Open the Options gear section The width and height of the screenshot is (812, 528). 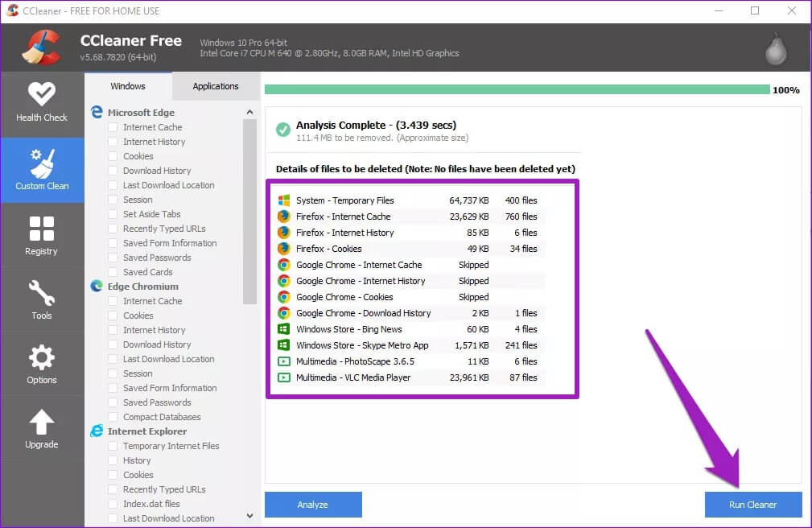click(41, 365)
